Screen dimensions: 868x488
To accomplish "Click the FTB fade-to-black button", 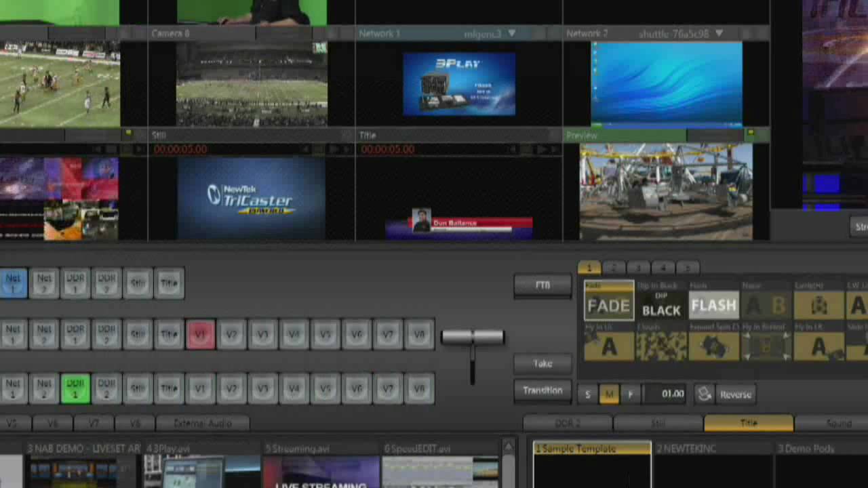I will click(542, 285).
